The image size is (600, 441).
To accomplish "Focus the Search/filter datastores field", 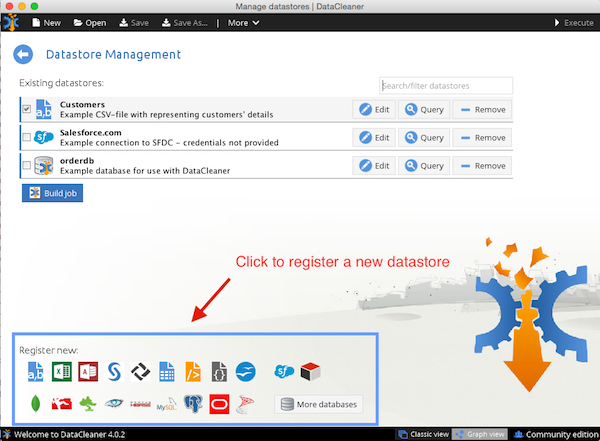I will point(446,86).
